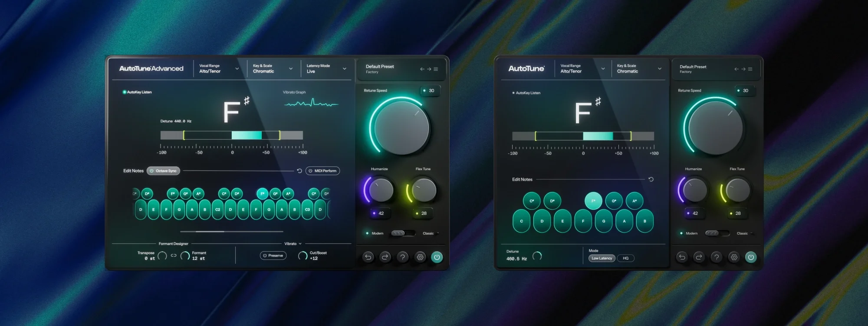Click Default Preset name in basic AutoTune
868x326 pixels.
(x=693, y=67)
